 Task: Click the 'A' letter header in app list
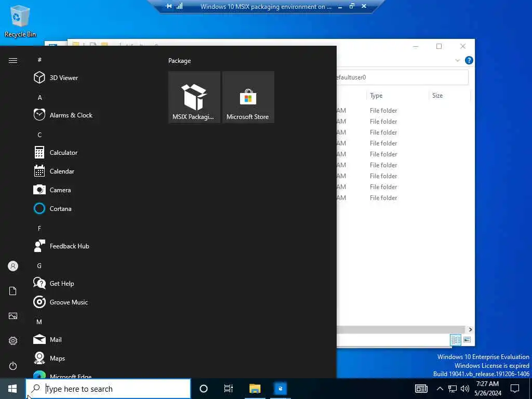[39, 97]
